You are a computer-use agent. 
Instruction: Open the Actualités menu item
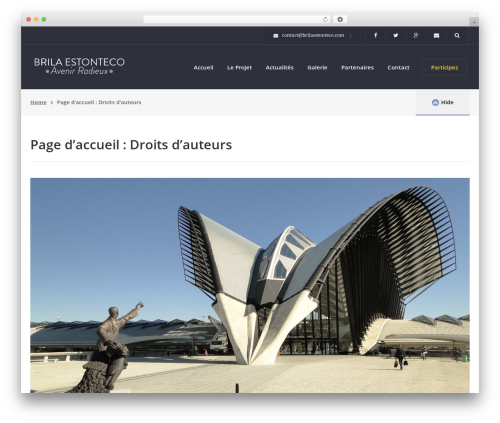279,67
